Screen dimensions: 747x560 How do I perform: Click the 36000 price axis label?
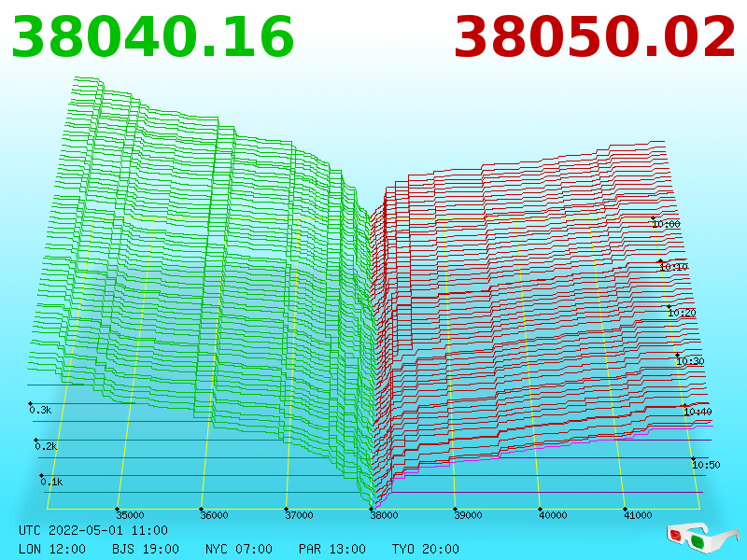[x=214, y=515]
